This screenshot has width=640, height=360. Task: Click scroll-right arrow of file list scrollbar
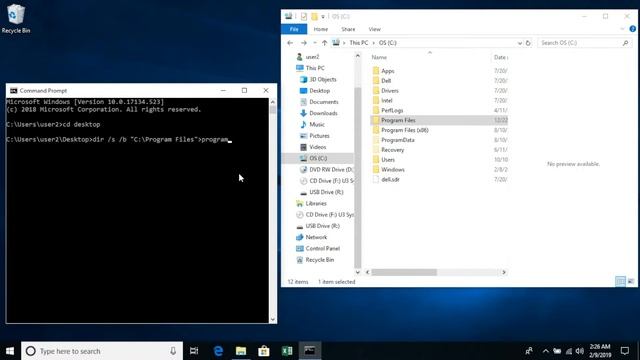pyautogui.click(x=504, y=272)
